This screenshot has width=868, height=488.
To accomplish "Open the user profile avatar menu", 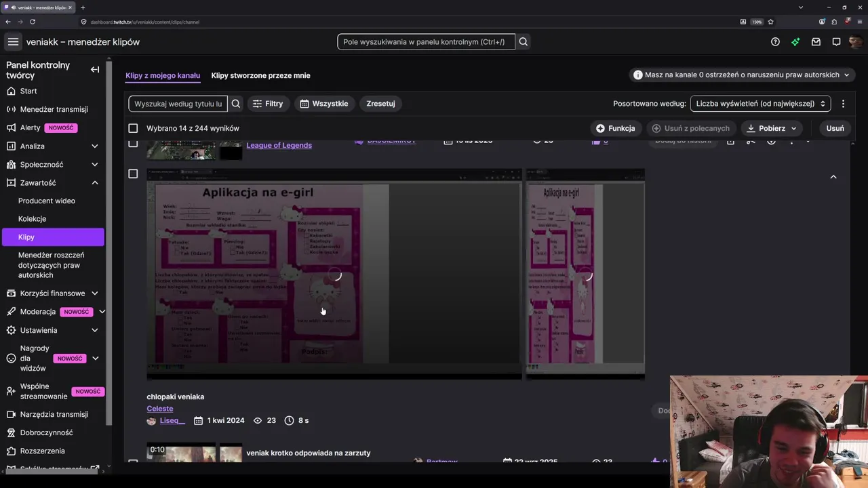I will (856, 42).
